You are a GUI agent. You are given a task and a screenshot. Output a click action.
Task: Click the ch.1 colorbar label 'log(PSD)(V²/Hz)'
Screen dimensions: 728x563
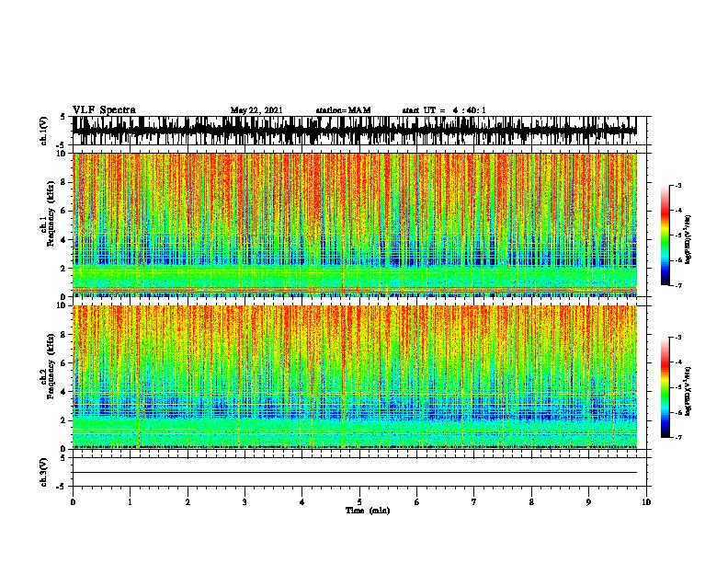(x=688, y=240)
